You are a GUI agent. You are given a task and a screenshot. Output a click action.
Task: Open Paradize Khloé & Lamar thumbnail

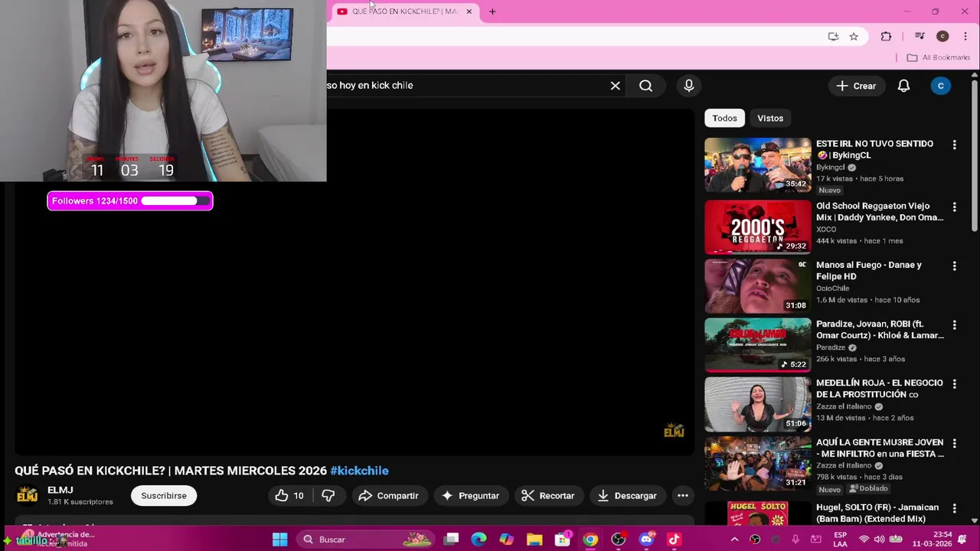[x=757, y=345]
